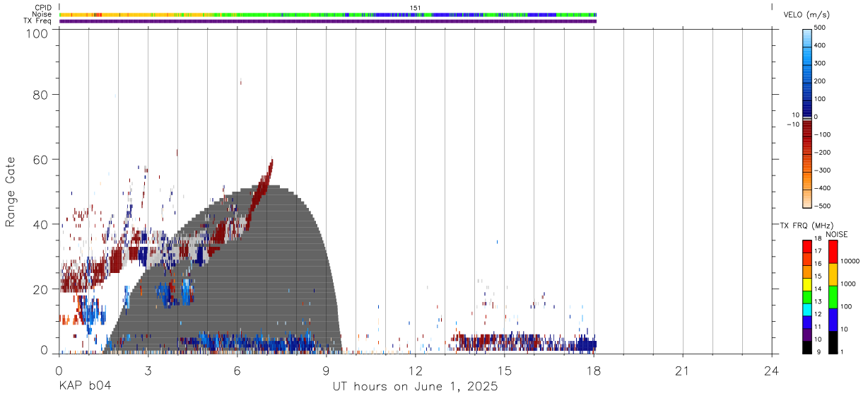Click hour 15 tick on time axis
868x401 pixels.
tap(505, 370)
